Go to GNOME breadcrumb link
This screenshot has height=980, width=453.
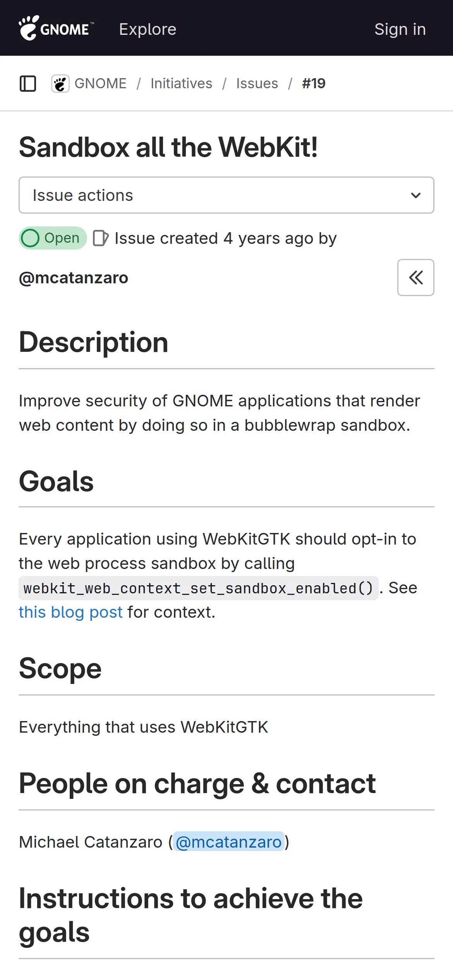pos(100,84)
